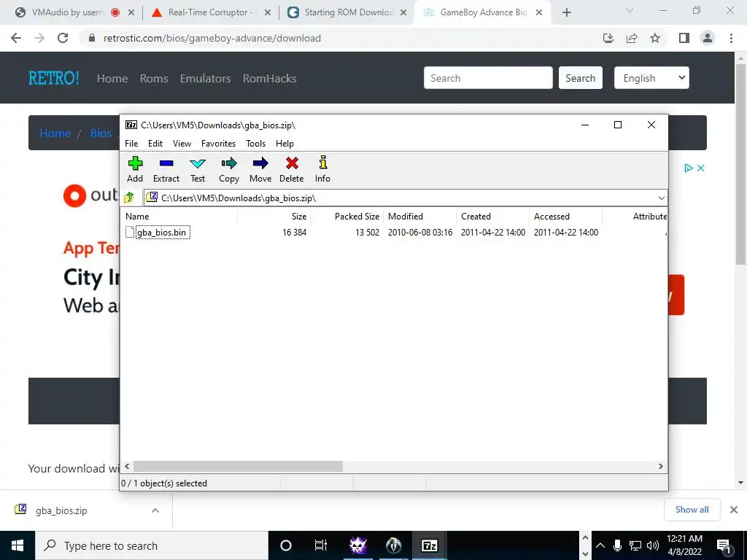
Task: Click the 7-Zip address path field
Action: pos(400,198)
